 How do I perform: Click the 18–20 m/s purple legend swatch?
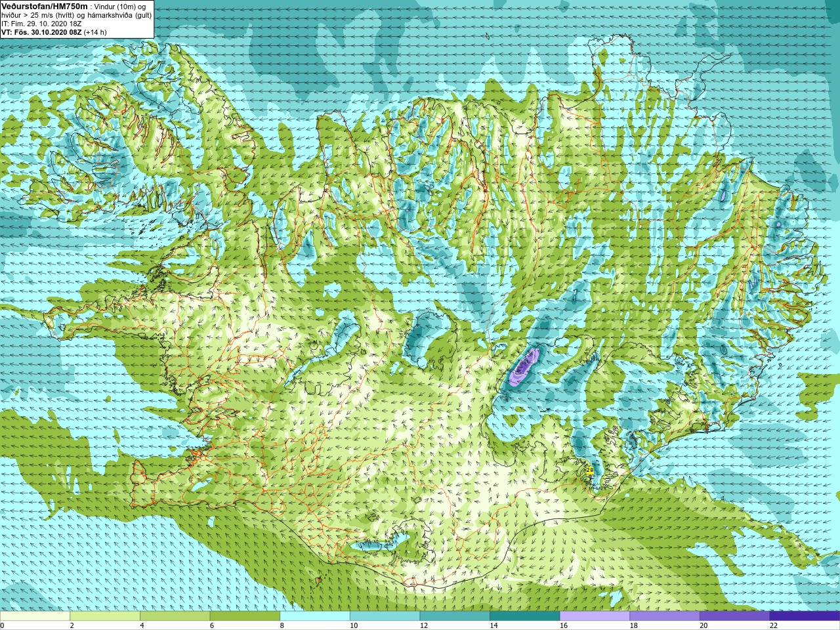665,616
